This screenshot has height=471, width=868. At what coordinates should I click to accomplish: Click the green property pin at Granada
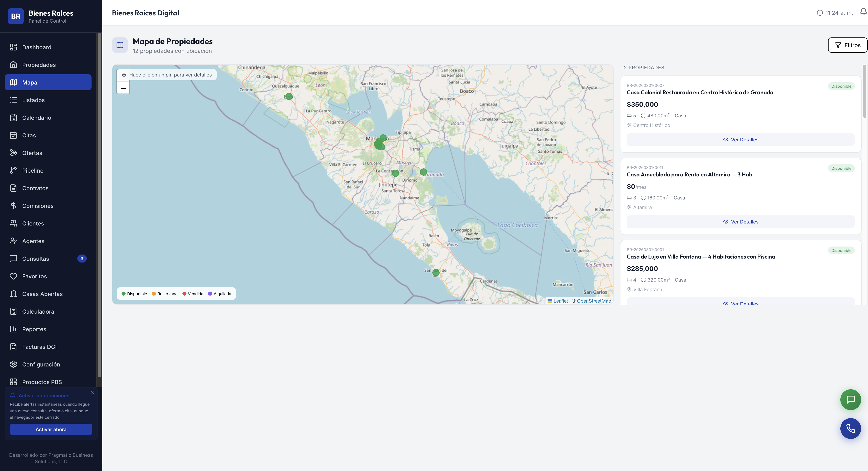pos(424,172)
